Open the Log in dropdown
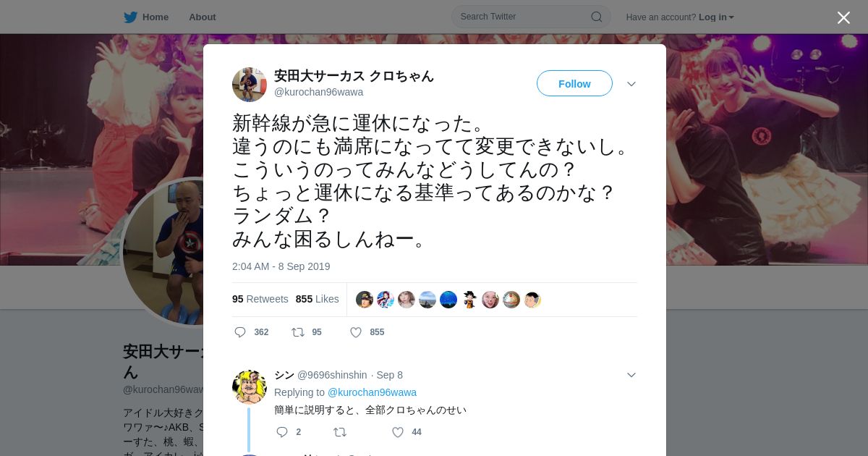This screenshot has height=456, width=868. coord(716,17)
